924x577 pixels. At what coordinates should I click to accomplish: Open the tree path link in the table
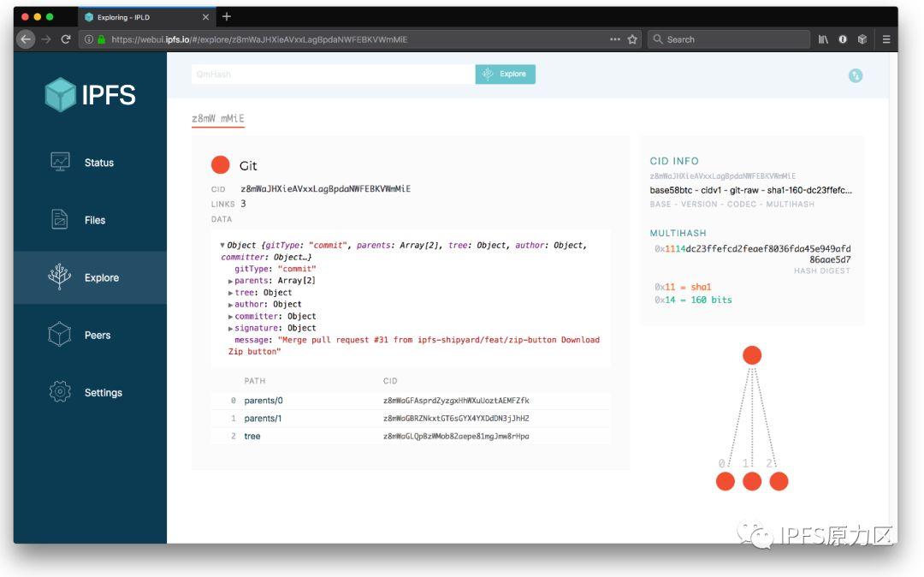point(252,436)
